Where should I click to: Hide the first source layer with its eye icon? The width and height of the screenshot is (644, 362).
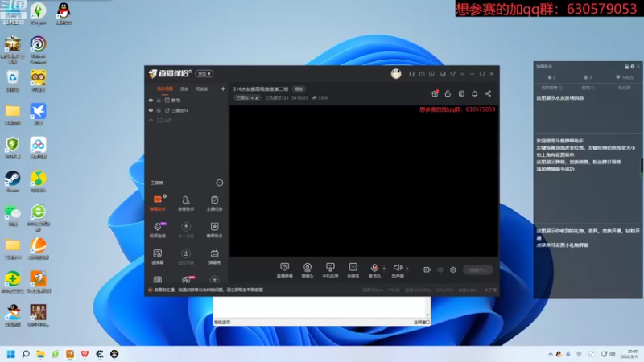(x=151, y=100)
